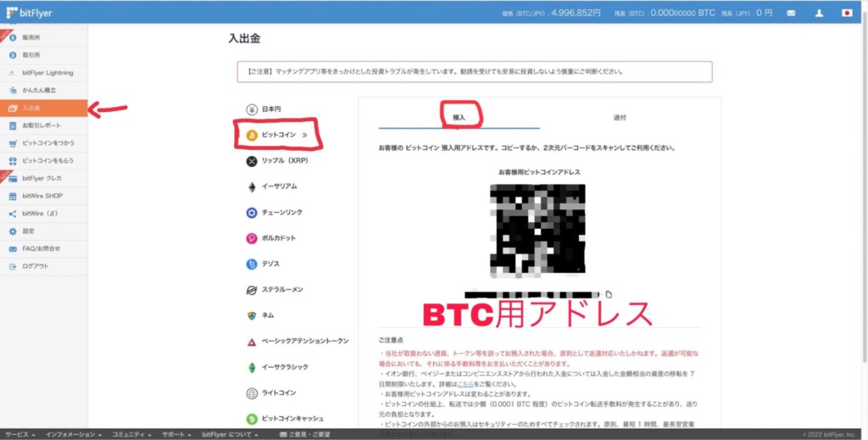Click ご意見・ご要望 in the footer
The width and height of the screenshot is (868, 440).
click(x=305, y=434)
